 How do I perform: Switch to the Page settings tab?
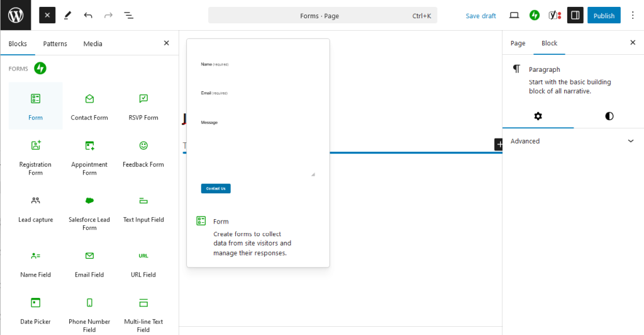click(518, 43)
